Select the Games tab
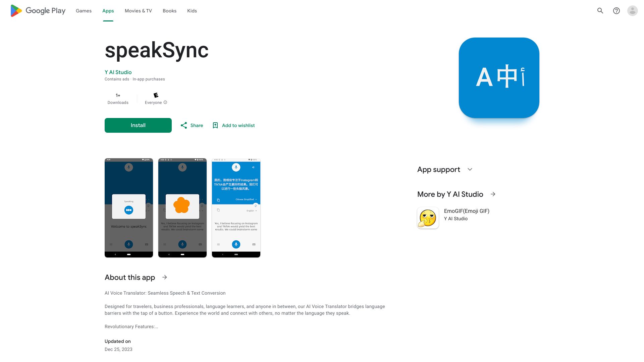Screen dimensions: 644x362 (x=84, y=11)
